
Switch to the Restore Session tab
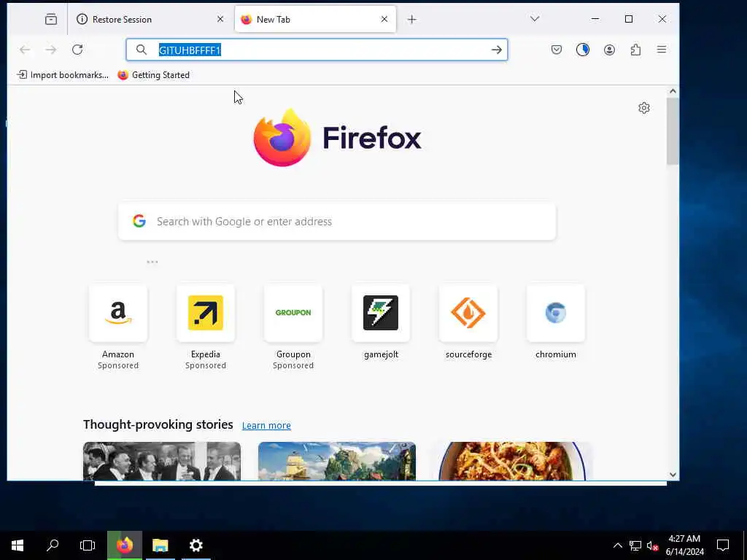tap(150, 20)
